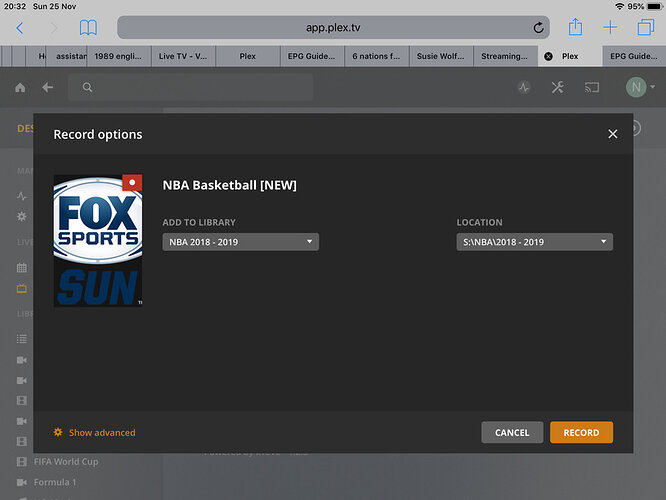
Task: Open Plex settings tools icon
Action: click(558, 88)
